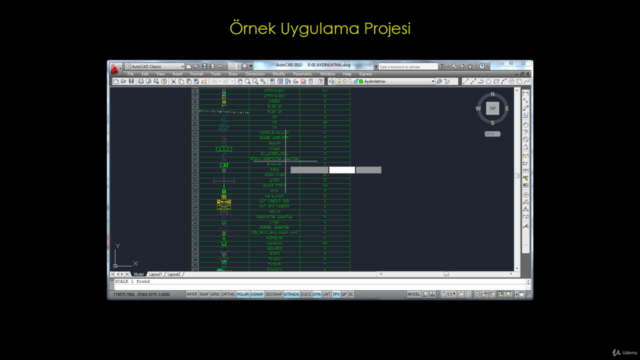
Task: Expand the Quick Access toolbar customize arrow
Action: click(251, 67)
